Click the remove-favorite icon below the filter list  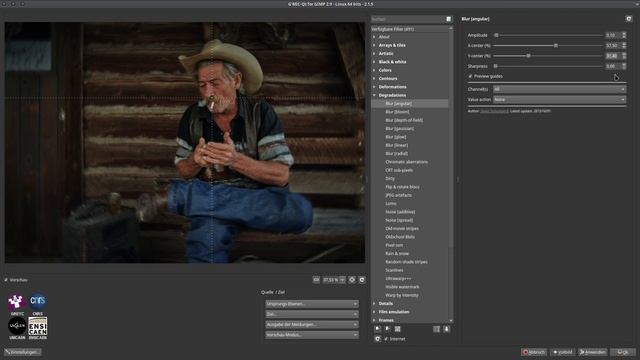(387, 329)
